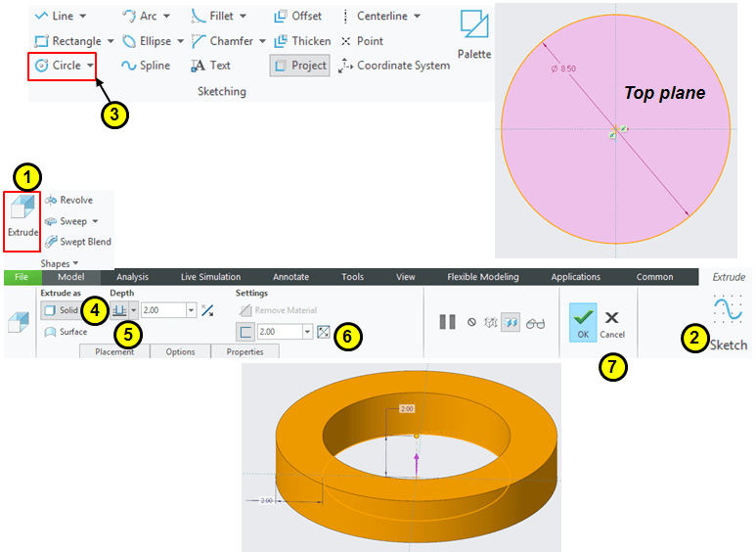Toggle the Solid extrude option
This screenshot has width=756, height=552.
click(61, 310)
